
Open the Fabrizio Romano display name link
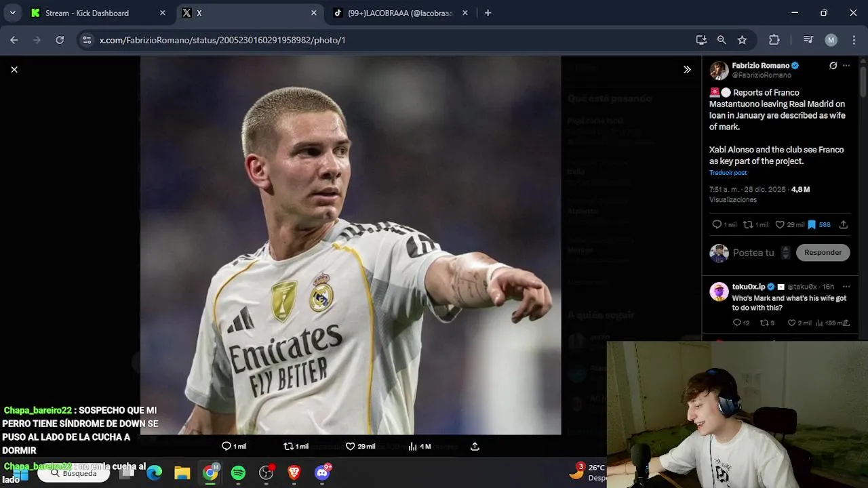(x=760, y=66)
